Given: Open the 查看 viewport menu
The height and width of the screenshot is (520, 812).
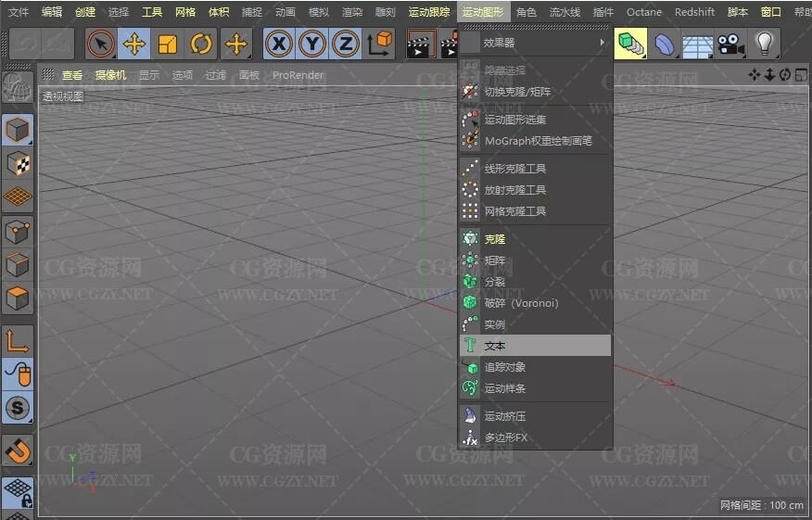Looking at the screenshot, I should 71,75.
